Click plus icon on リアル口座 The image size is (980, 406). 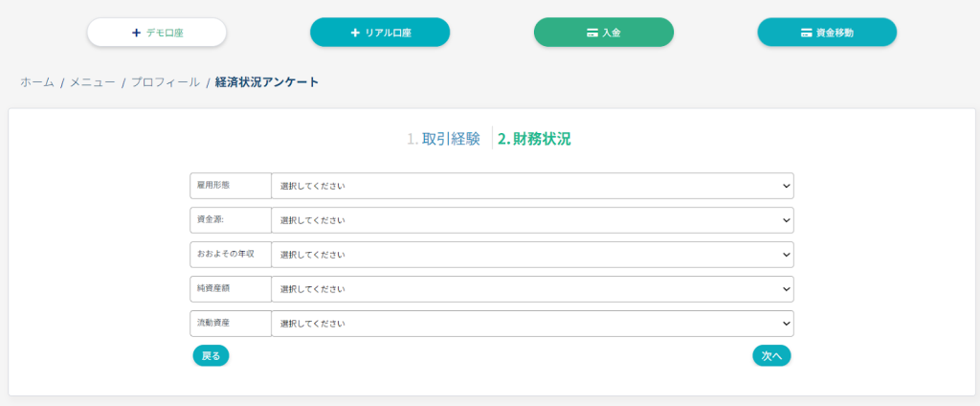(x=355, y=34)
